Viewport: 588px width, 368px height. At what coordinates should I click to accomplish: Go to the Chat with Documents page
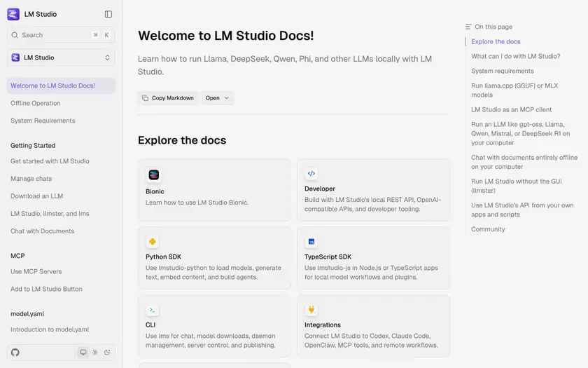tap(43, 231)
